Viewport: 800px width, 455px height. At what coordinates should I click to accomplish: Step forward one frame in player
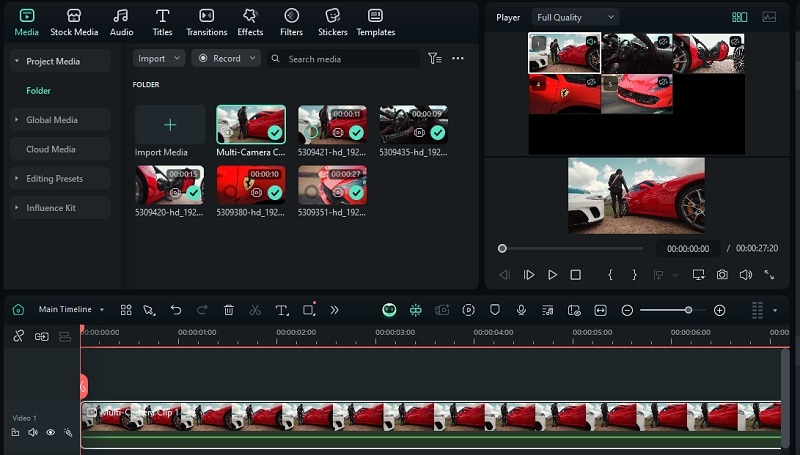[x=529, y=275]
